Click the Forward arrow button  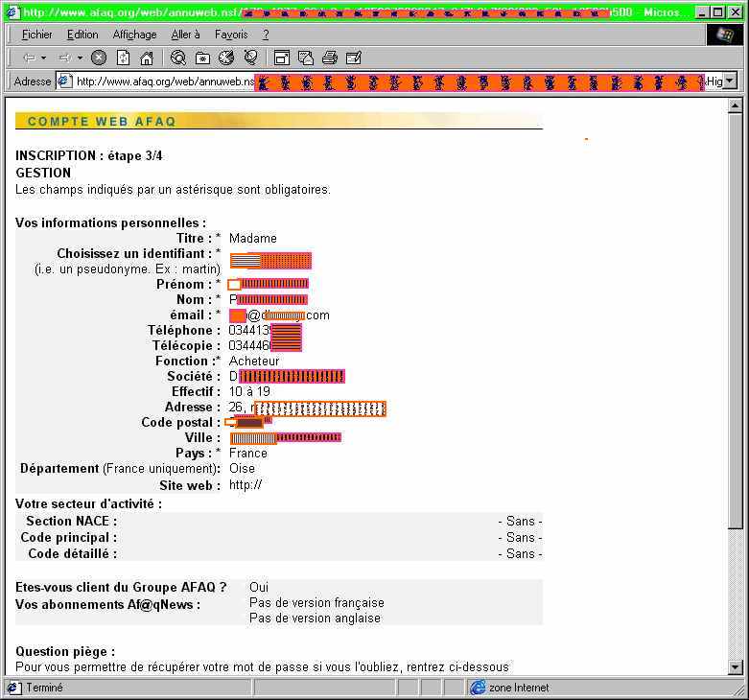(65, 58)
